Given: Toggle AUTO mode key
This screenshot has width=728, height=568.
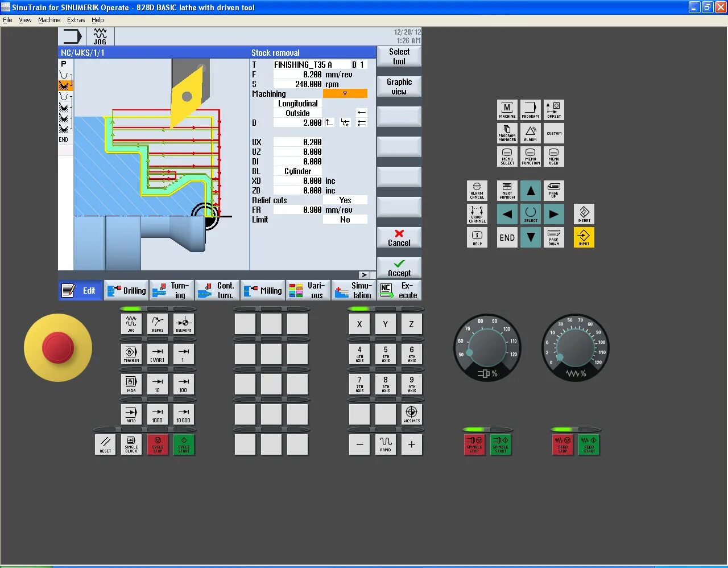Looking at the screenshot, I should pyautogui.click(x=131, y=414).
